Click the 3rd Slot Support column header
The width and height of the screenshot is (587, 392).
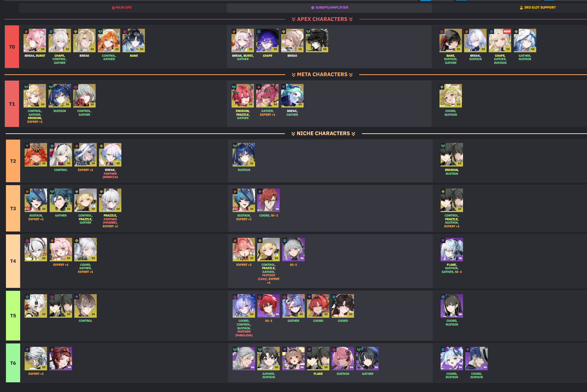coord(538,7)
